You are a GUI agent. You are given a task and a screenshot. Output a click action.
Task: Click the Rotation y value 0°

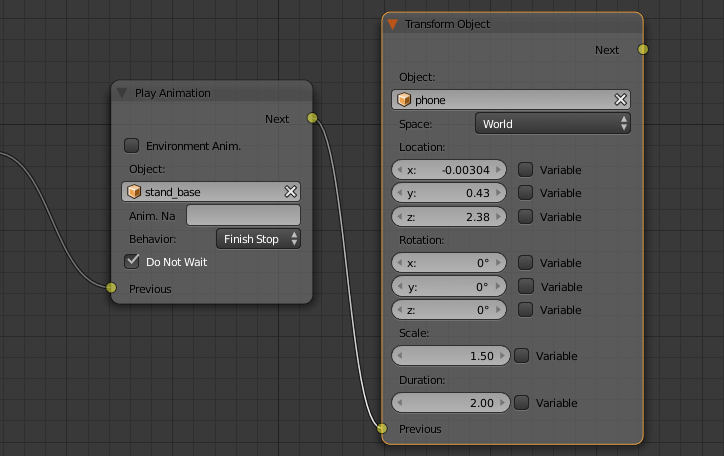(x=482, y=287)
